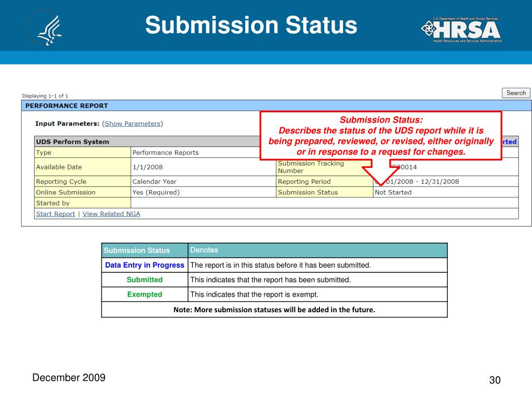Open the Show Parameters link
Viewport: 532px width, 399px height.
click(132, 124)
